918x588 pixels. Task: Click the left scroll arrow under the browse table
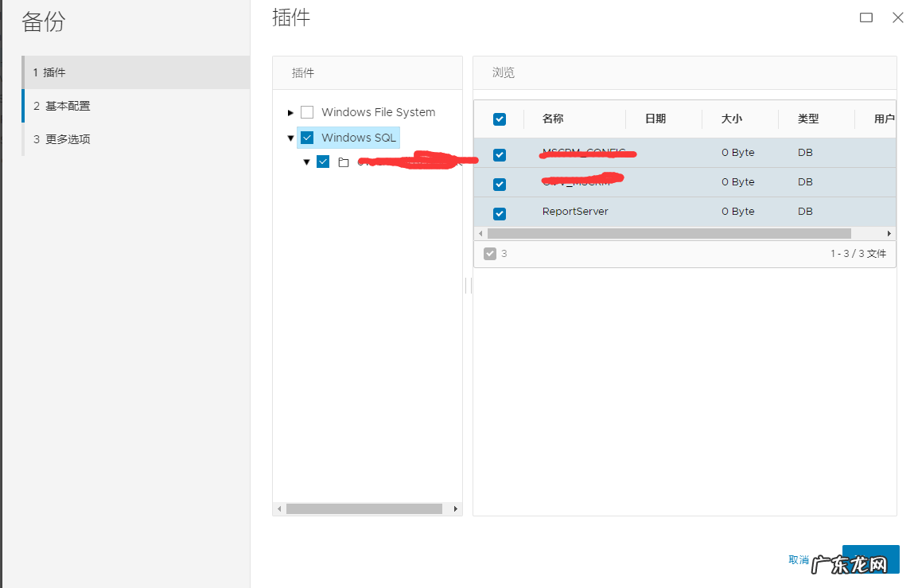click(x=480, y=233)
